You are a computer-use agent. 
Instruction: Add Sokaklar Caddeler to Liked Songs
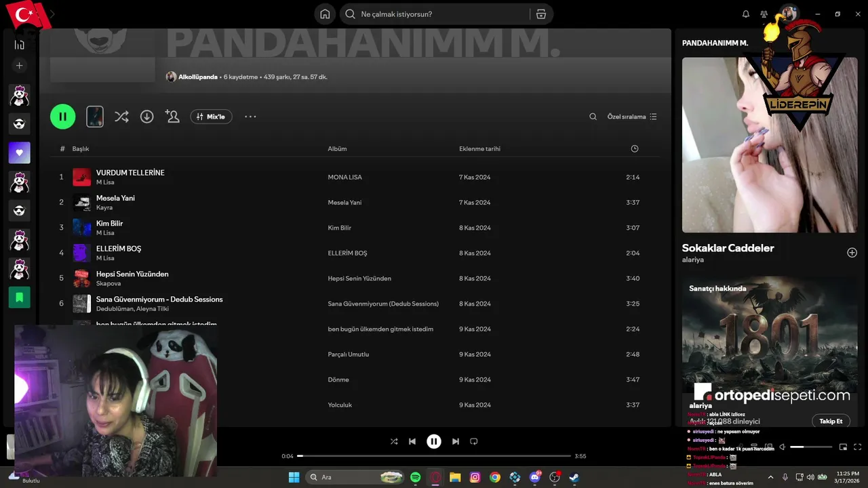[852, 253]
